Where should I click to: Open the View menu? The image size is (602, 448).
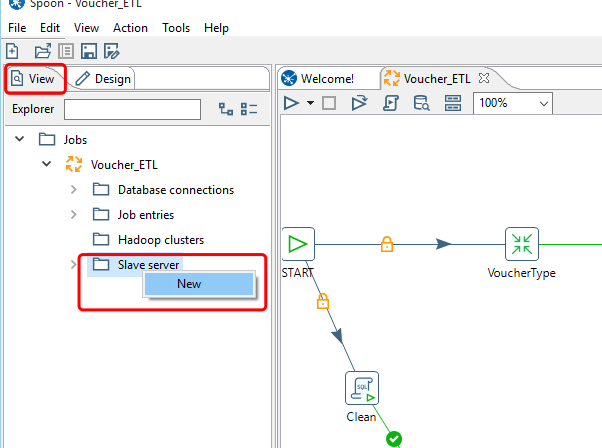[x=86, y=28]
